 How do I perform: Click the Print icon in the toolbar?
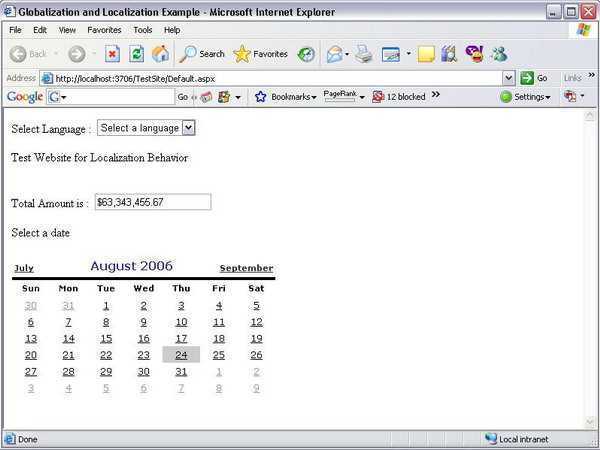(363, 54)
